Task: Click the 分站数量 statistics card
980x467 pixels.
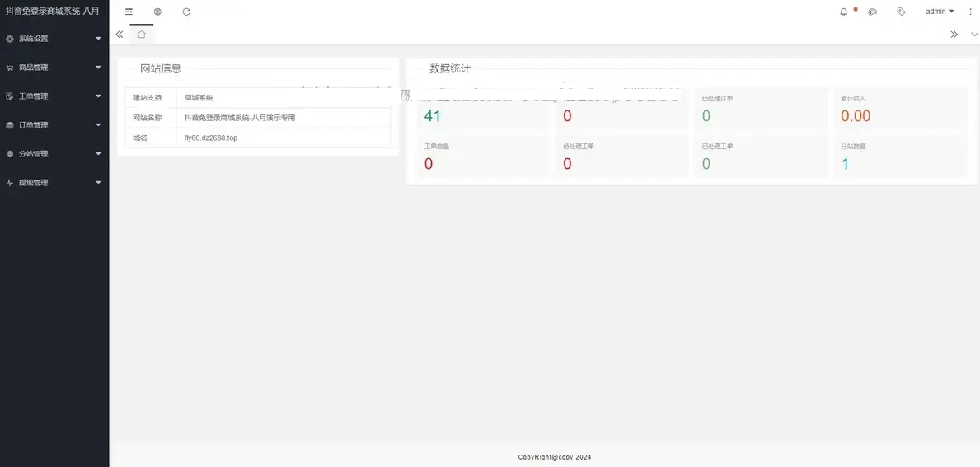Action: [898, 156]
